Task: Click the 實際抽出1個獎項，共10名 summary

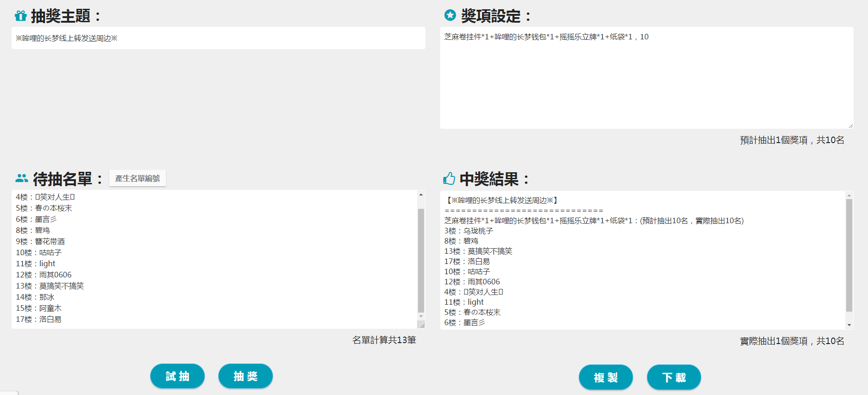Action: [x=792, y=341]
